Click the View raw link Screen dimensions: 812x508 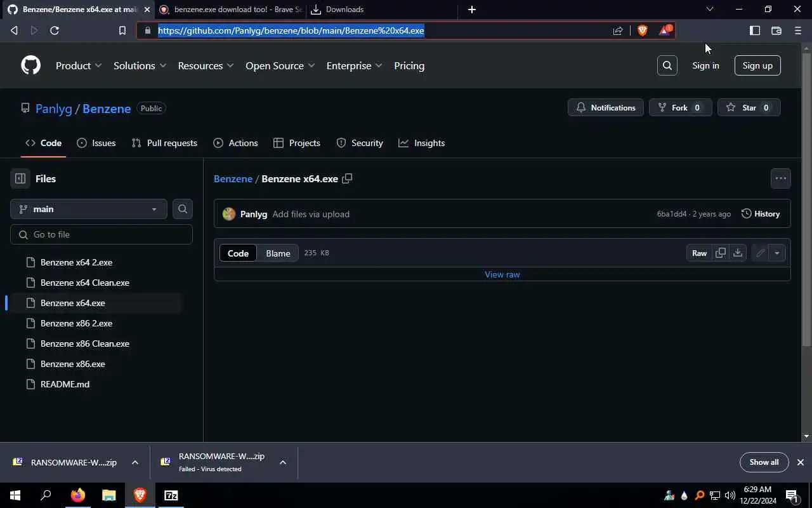click(502, 274)
